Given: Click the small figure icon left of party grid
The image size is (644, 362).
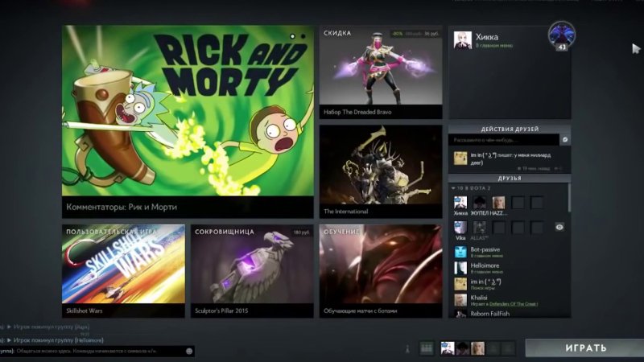Looking at the screenshot, I should [407, 349].
